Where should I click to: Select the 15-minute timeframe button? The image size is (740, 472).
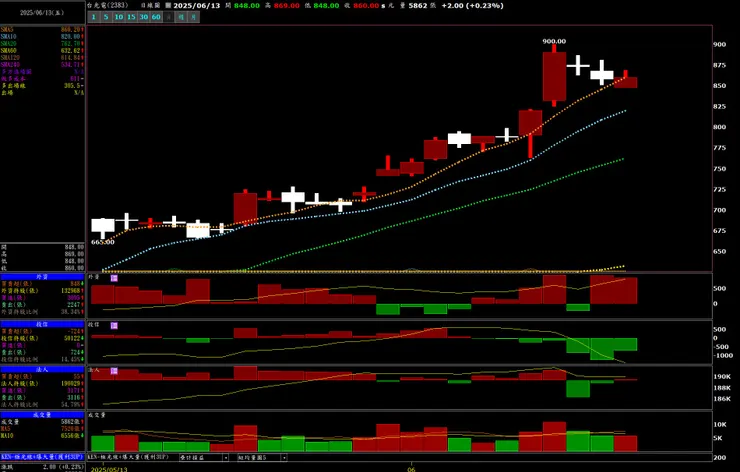131,17
